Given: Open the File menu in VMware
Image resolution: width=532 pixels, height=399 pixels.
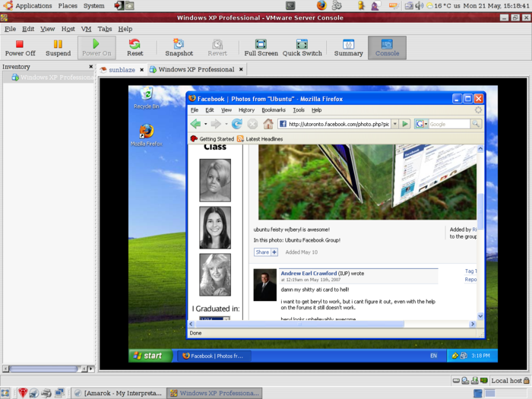Looking at the screenshot, I should click(10, 29).
